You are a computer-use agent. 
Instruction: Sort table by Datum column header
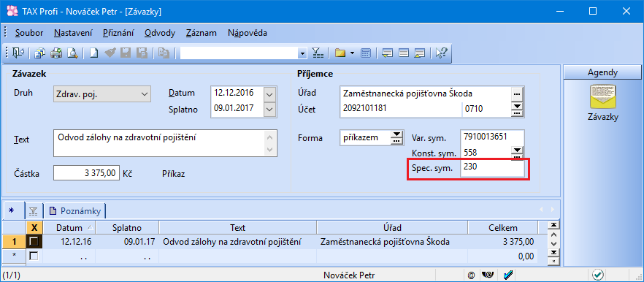click(69, 228)
